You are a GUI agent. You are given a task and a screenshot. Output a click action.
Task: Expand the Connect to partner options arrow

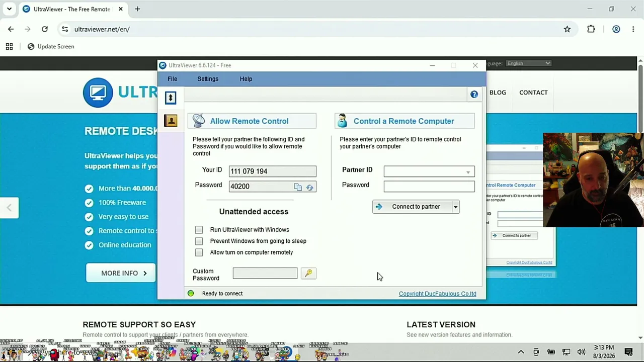455,207
